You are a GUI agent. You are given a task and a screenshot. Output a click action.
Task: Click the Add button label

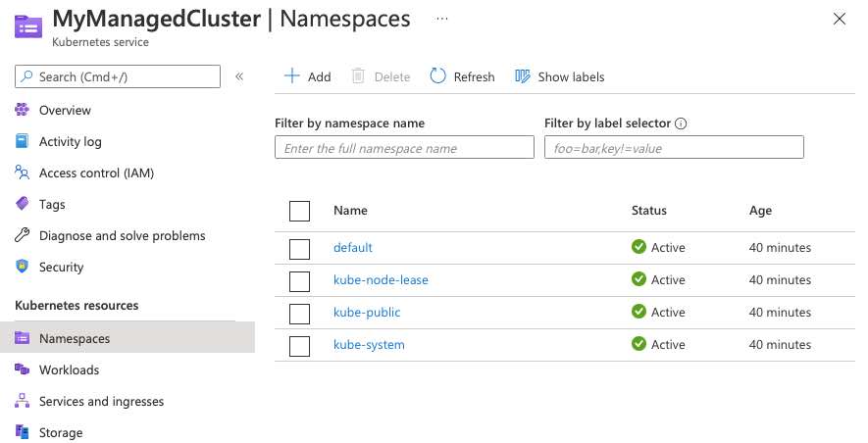pos(320,76)
